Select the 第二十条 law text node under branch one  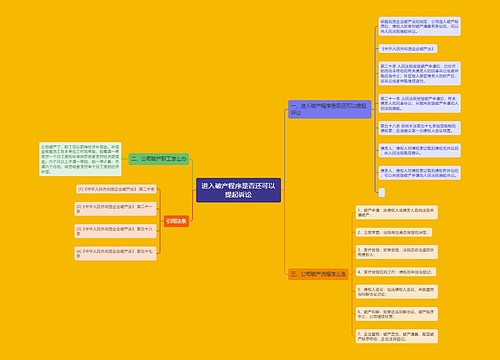pyautogui.click(x=419, y=73)
